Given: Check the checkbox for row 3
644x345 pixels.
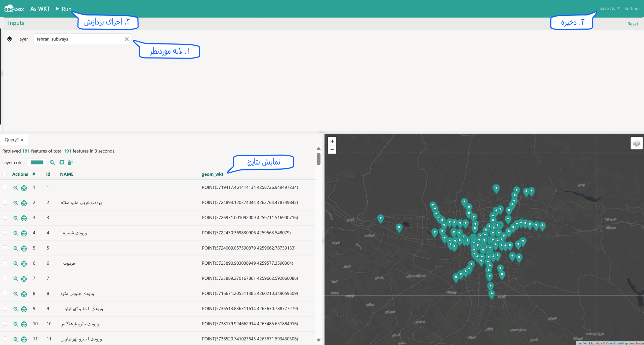Looking at the screenshot, I should click(5, 217).
